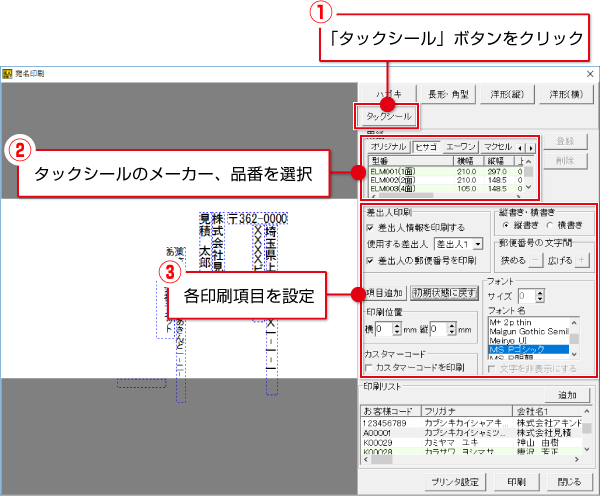Select the MS Pゴシック font
The height and width of the screenshot is (496, 600).
point(528,349)
